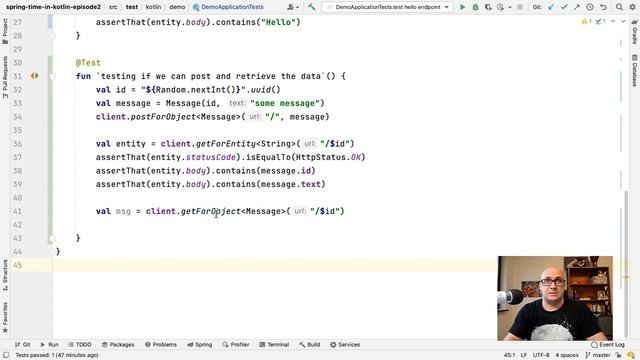Click the test breadcrumb
This screenshot has width=640, height=360.
coord(132,7)
